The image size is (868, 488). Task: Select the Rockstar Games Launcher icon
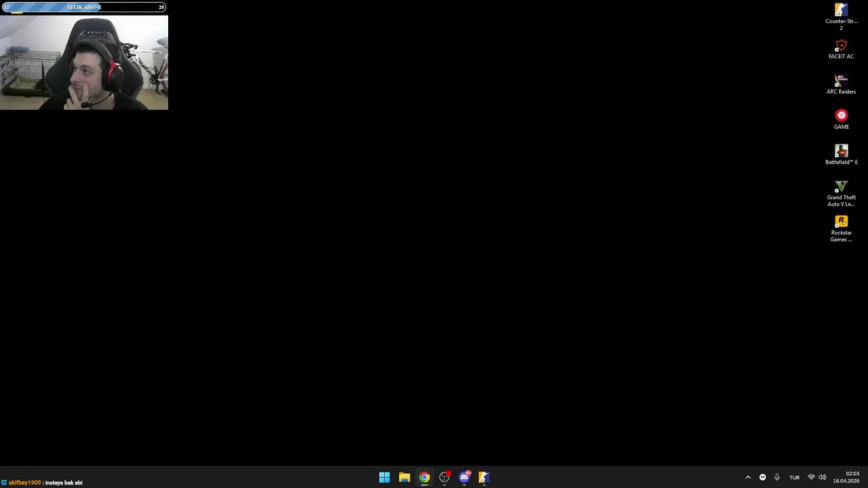pos(841,228)
